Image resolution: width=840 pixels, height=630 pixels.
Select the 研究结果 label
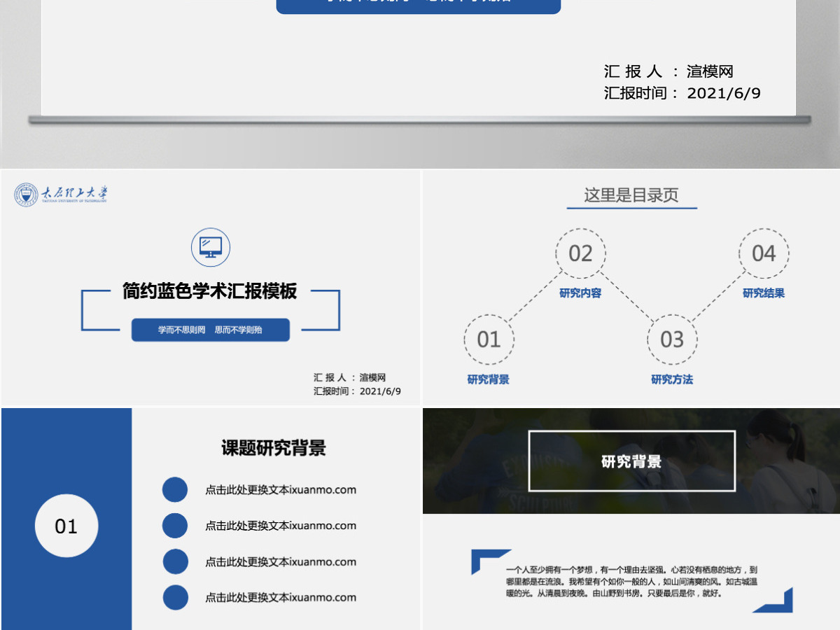[x=764, y=293]
